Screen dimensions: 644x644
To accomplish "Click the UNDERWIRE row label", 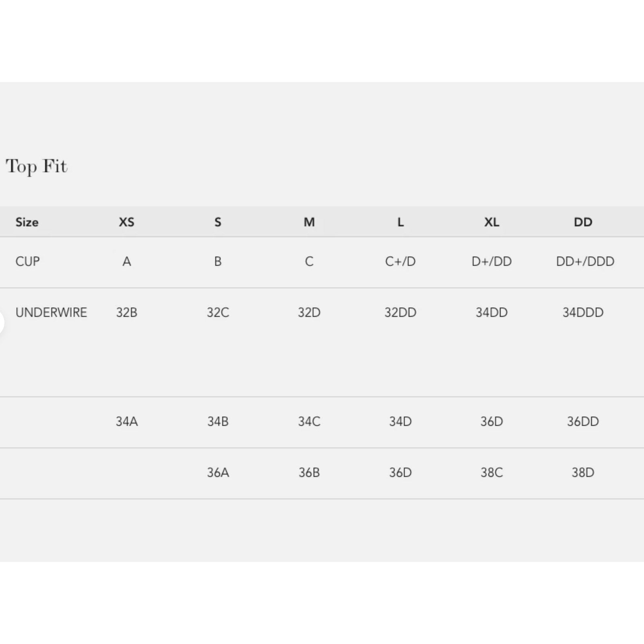I will pyautogui.click(x=51, y=313).
